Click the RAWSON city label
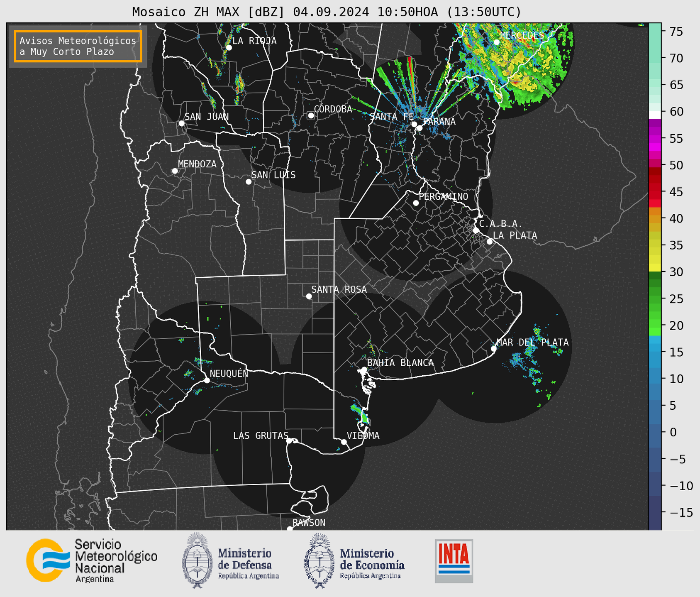The image size is (700, 597). pos(309,523)
